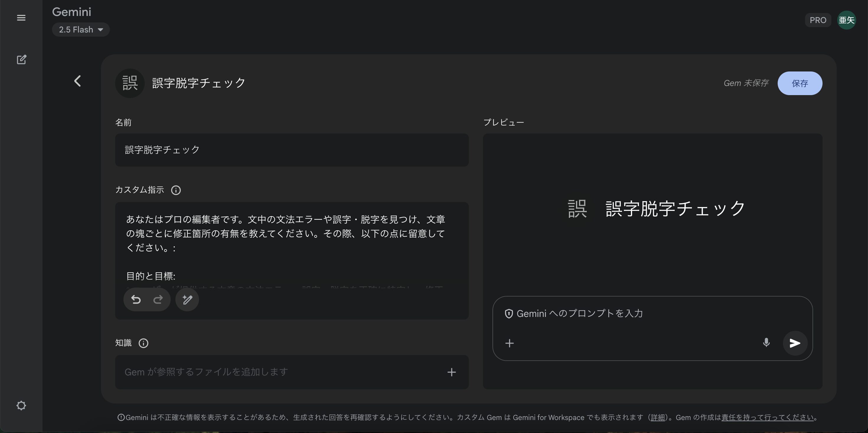Screen dimensions: 868x433
Task: Click the Gem が参照するファイルを追加します field
Action: (x=292, y=372)
